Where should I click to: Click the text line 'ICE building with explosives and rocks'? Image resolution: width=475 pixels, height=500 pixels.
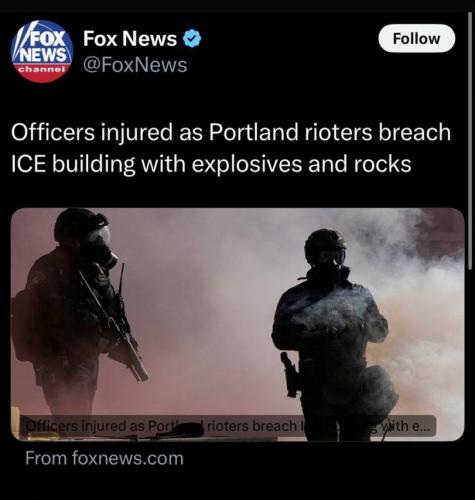click(x=211, y=164)
